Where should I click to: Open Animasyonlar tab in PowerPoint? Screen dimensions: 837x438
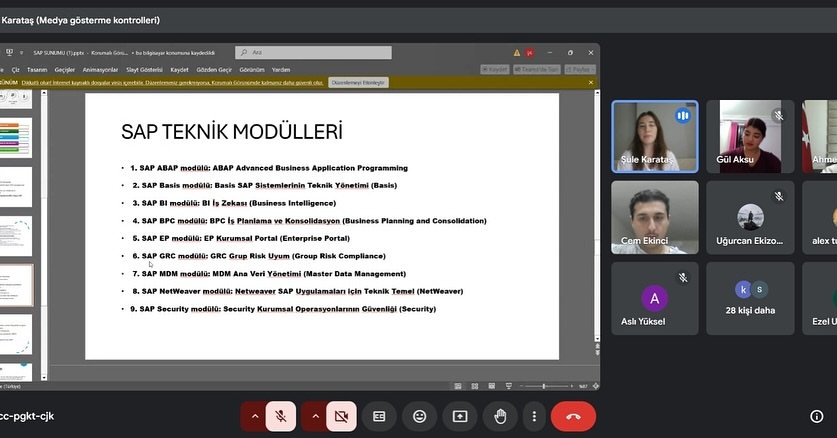click(100, 70)
